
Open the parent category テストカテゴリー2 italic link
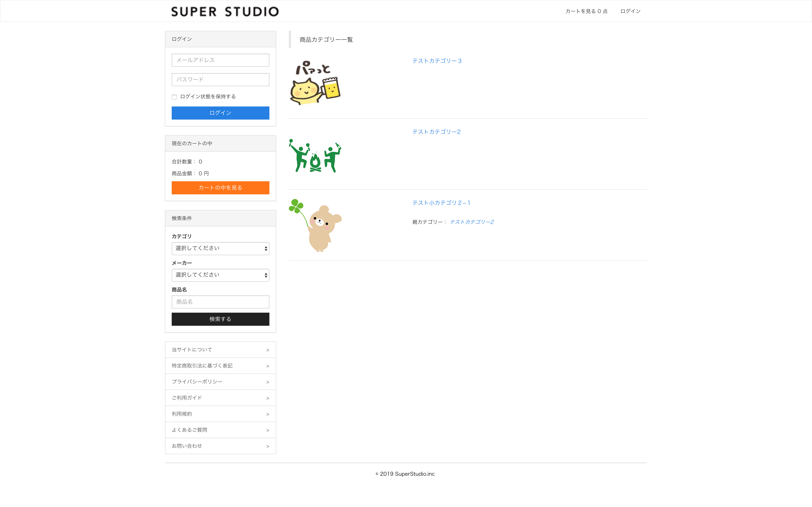coord(472,222)
